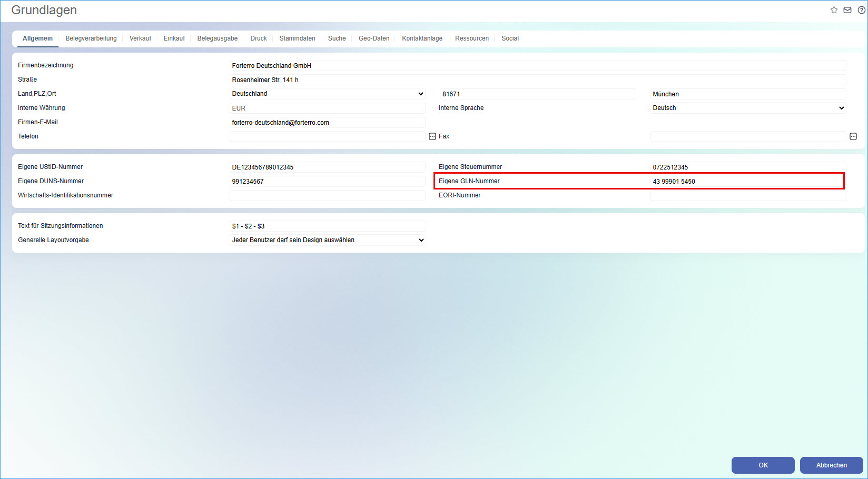Screen dimensions: 868x479
Task: Expand the Generelle Layoutvorgabe dropdown
Action: click(328, 240)
